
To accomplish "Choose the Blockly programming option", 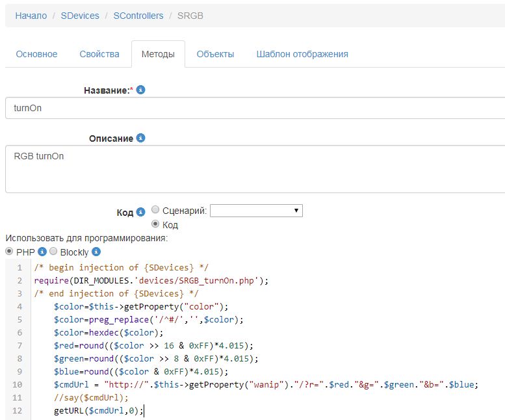I will pyautogui.click(x=53, y=251).
